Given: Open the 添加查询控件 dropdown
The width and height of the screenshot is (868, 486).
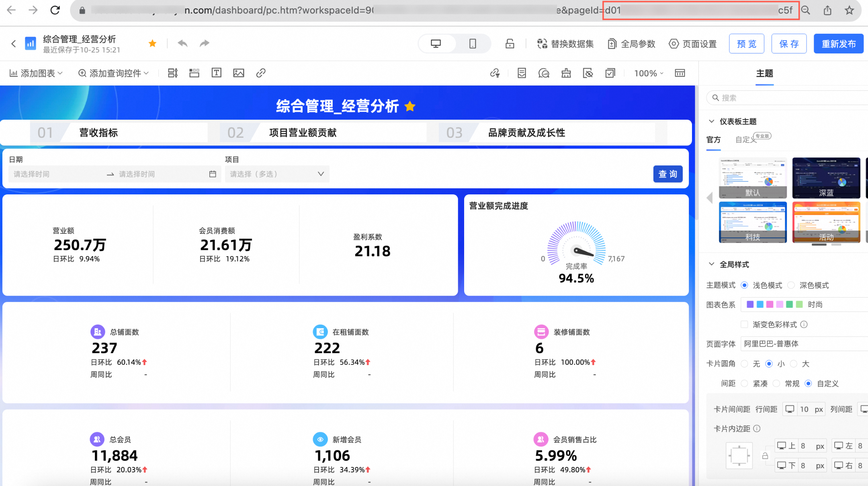Looking at the screenshot, I should tap(113, 73).
